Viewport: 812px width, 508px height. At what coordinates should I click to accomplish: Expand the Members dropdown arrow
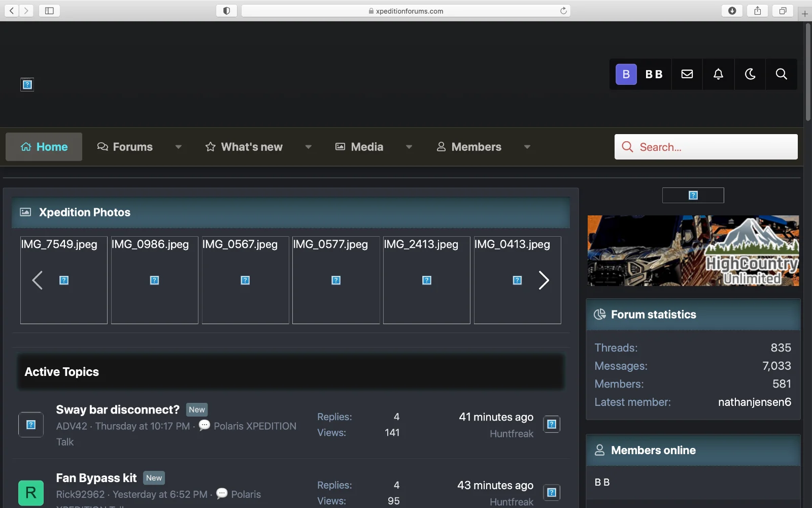(x=527, y=147)
